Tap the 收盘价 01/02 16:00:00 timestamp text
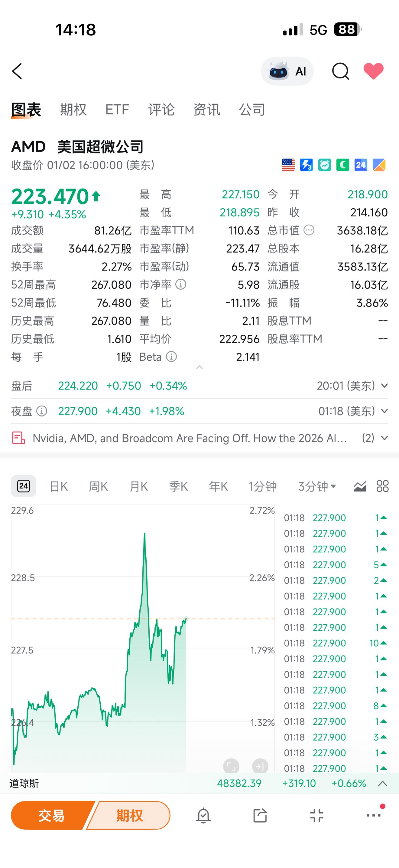Viewport: 399px width, 868px height. tap(83, 165)
